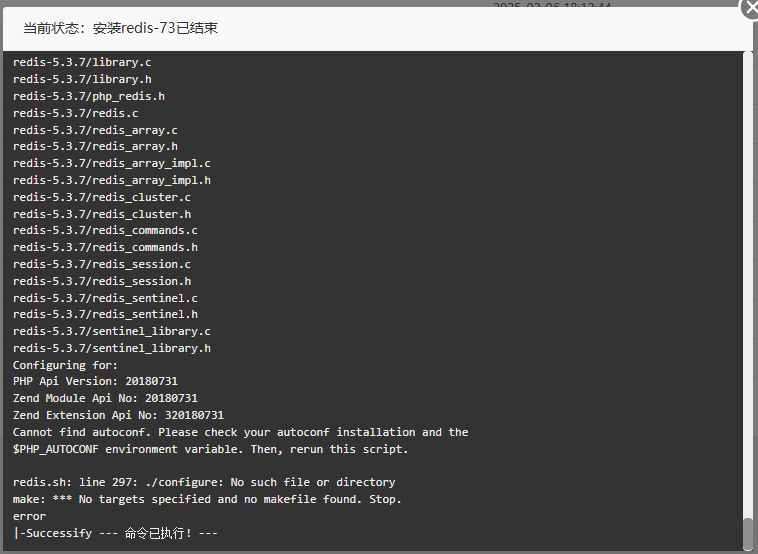Click the 'Cannot find autoconf' error line
This screenshot has width=758, height=554.
pyautogui.click(x=240, y=432)
